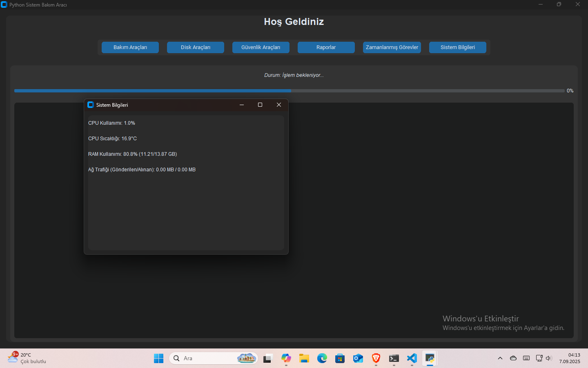Click the 0% progress percentage label

[570, 91]
